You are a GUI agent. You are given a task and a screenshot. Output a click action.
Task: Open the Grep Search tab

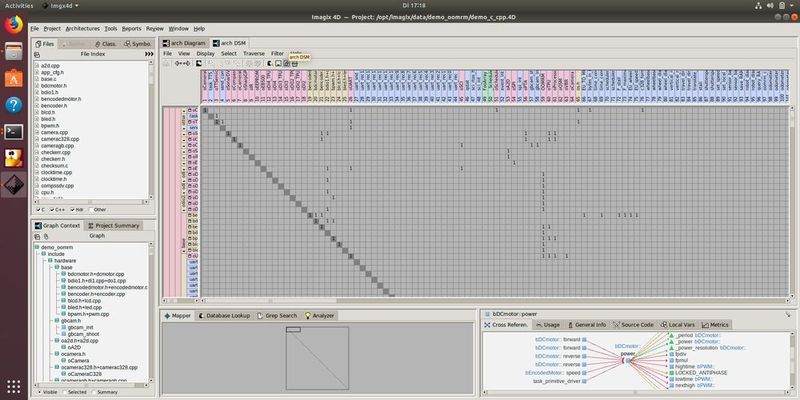point(277,316)
